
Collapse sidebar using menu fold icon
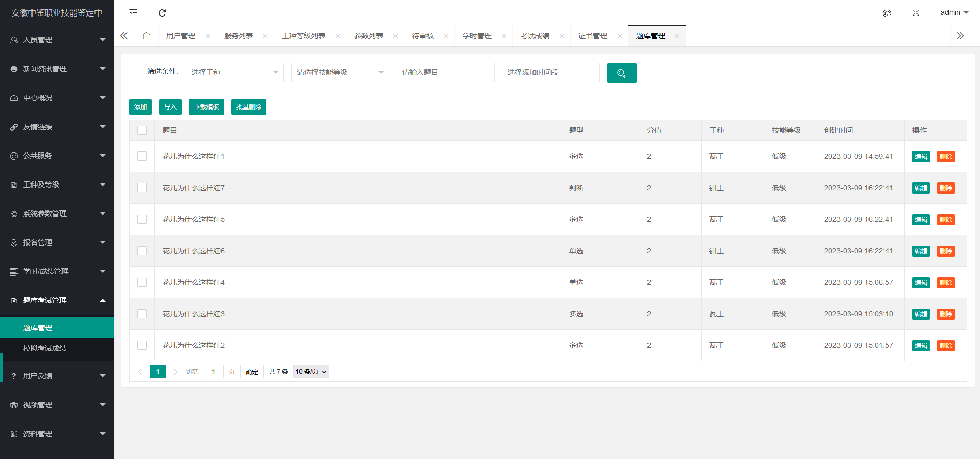133,13
